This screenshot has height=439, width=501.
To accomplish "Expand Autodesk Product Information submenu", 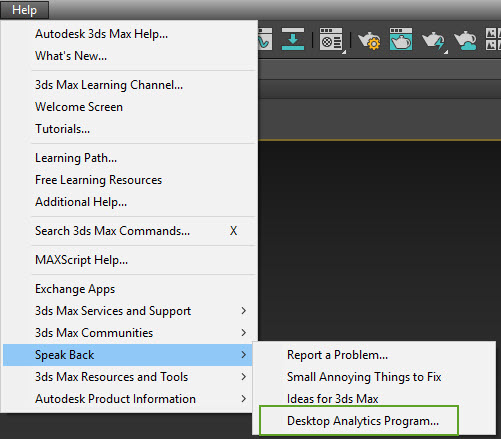I will pyautogui.click(x=129, y=399).
